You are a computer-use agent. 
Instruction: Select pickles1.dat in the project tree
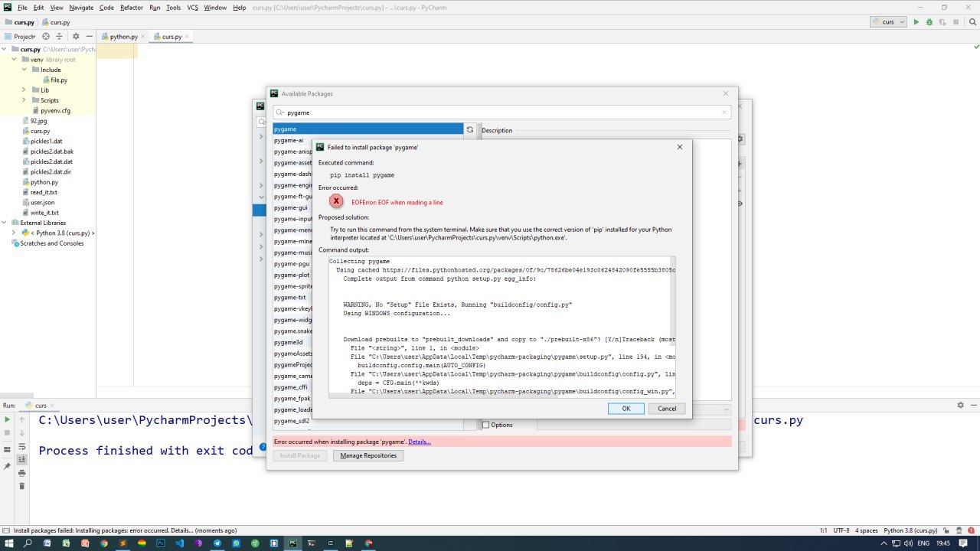(41, 141)
